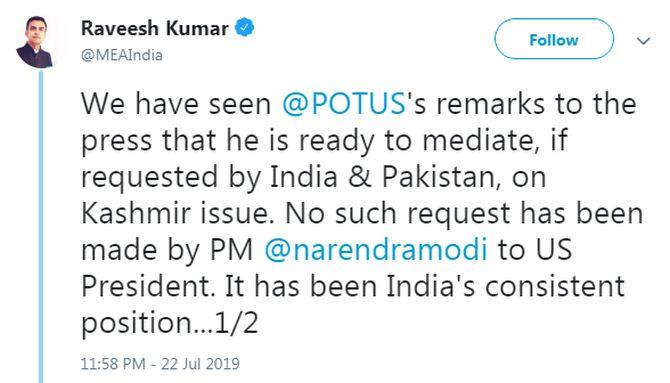Click the word Kashmir in the tweet
The image size is (670, 383).
135,213
